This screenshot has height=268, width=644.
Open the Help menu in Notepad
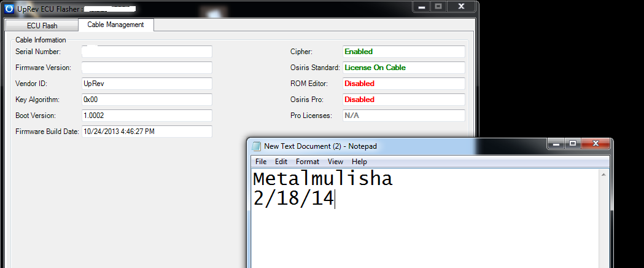(359, 162)
